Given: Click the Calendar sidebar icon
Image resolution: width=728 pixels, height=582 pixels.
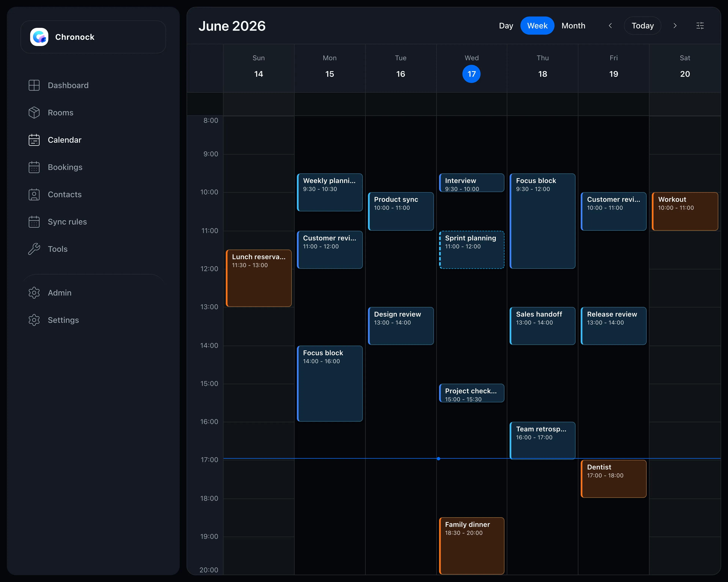Looking at the screenshot, I should [x=34, y=140].
